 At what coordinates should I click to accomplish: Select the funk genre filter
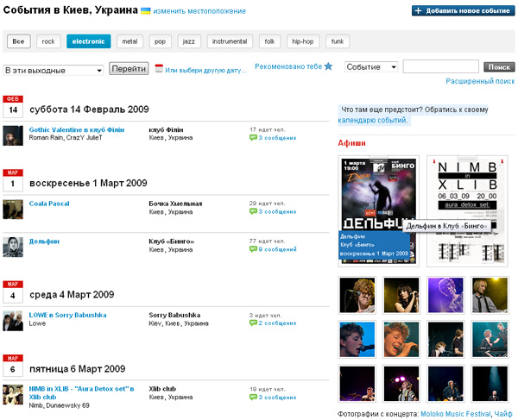tap(338, 41)
